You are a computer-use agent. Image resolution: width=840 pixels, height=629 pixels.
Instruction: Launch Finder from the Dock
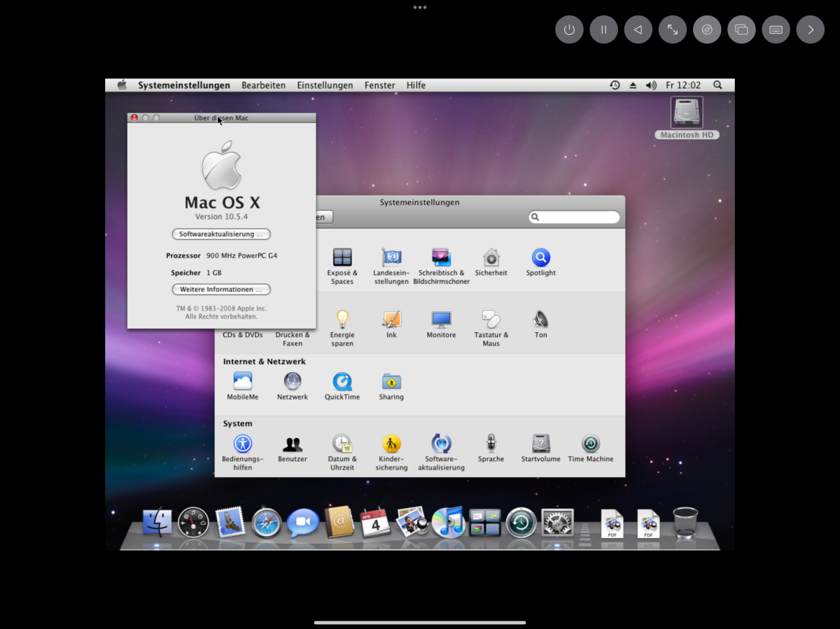coord(157,522)
